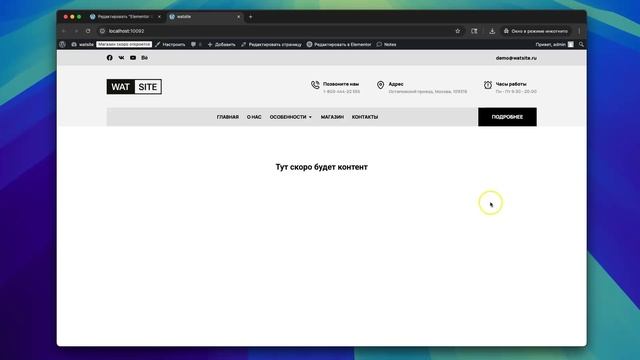Click the Настроить admin bar link
Screen dimensions: 640x360
tap(170, 44)
